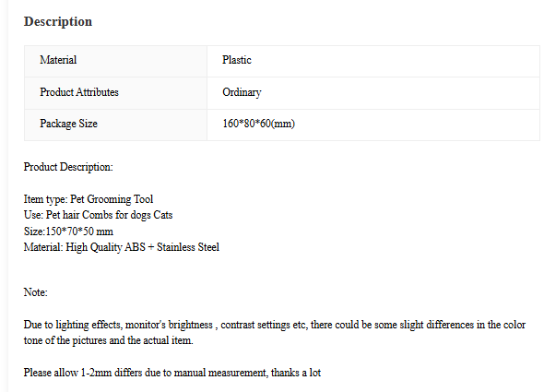Select the Product Attributes label
This screenshot has height=392, width=544.
pyautogui.click(x=79, y=92)
